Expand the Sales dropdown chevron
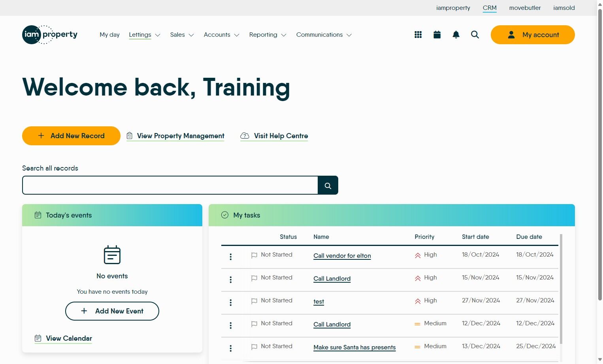This screenshot has height=364, width=603. point(191,35)
